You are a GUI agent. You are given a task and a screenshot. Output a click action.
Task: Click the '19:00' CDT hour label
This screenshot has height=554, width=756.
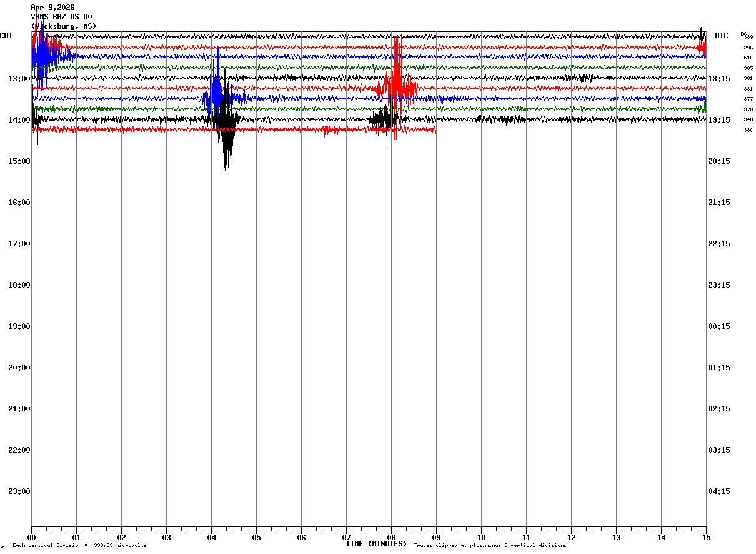(x=19, y=326)
